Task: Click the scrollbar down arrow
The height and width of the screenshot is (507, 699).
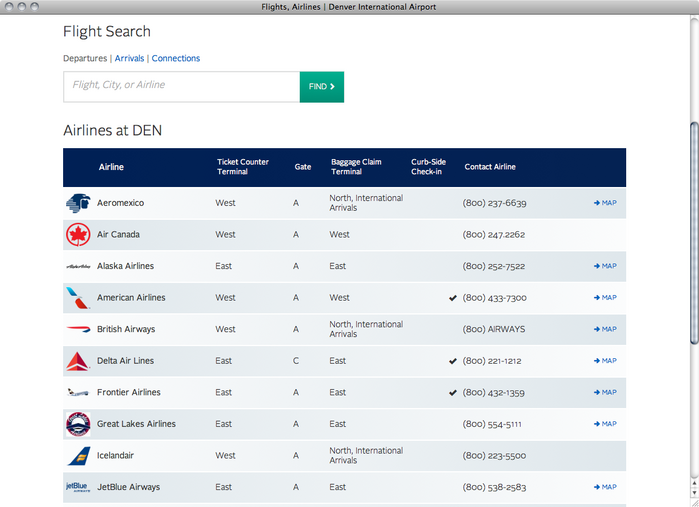Action: pos(694,492)
